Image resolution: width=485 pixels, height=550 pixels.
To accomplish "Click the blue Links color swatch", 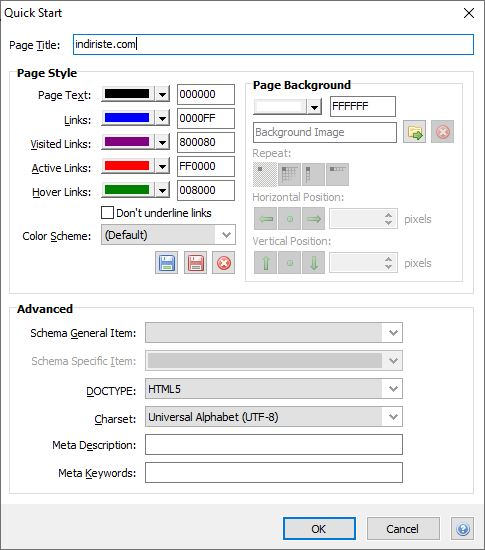I will [127, 118].
